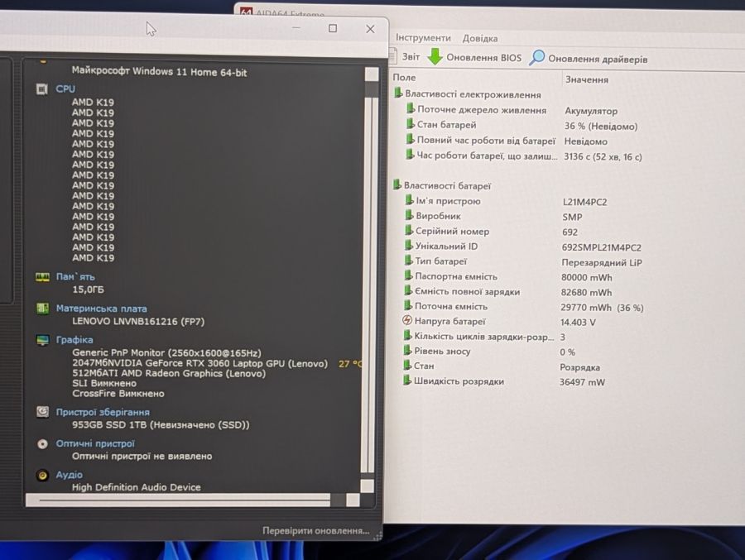Click the battery icon beside Швидкість розрядки
The height and width of the screenshot is (560, 745).
[x=406, y=381]
